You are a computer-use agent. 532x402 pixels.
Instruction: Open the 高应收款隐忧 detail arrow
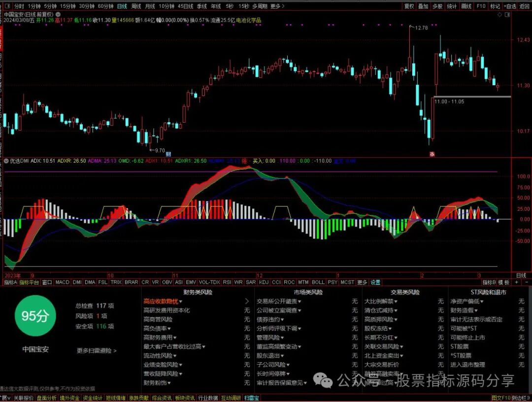click(247, 301)
